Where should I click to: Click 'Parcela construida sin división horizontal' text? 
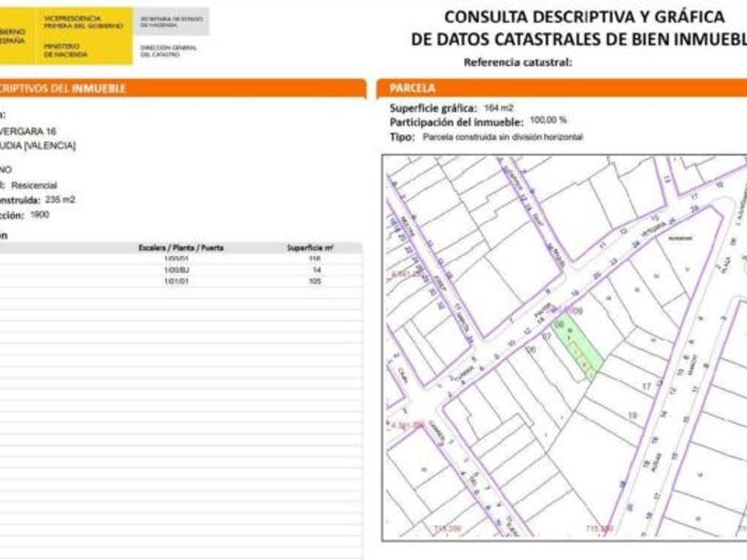click(x=502, y=137)
